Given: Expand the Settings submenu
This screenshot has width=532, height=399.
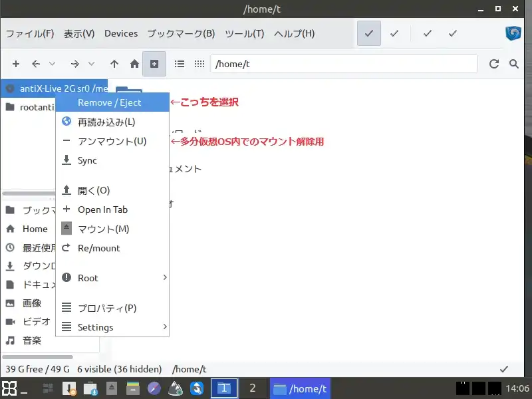Looking at the screenshot, I should (112, 327).
